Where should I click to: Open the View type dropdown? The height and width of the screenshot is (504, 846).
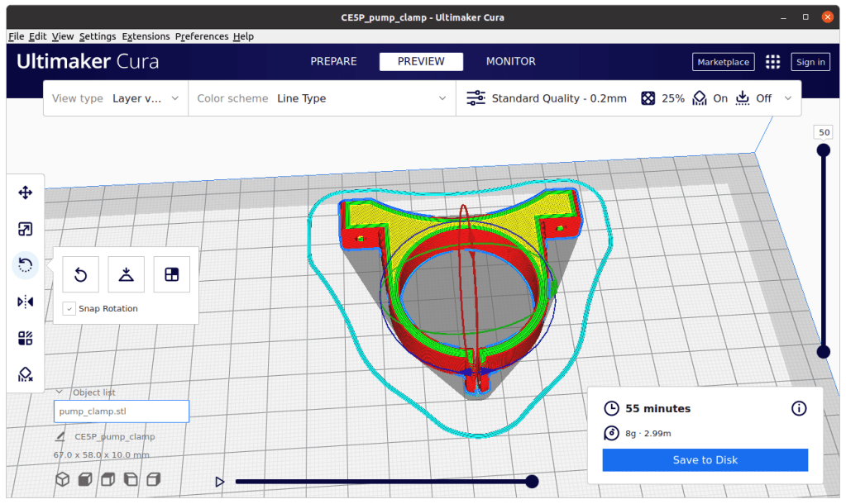(x=116, y=98)
